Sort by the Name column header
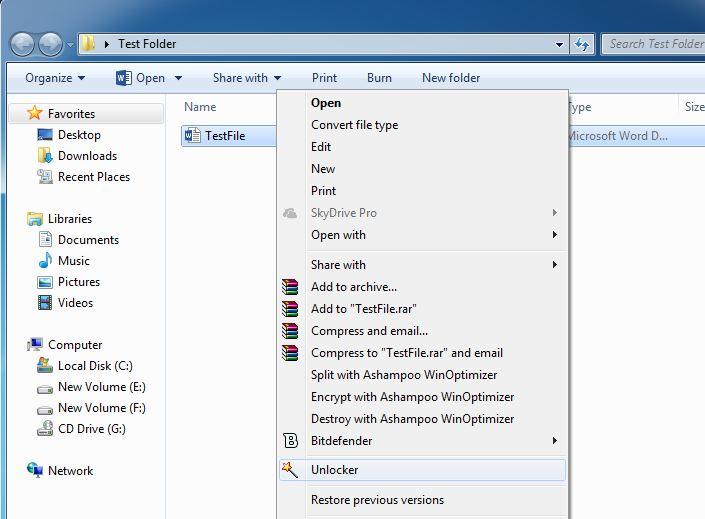This screenshot has width=705, height=519. [x=200, y=107]
